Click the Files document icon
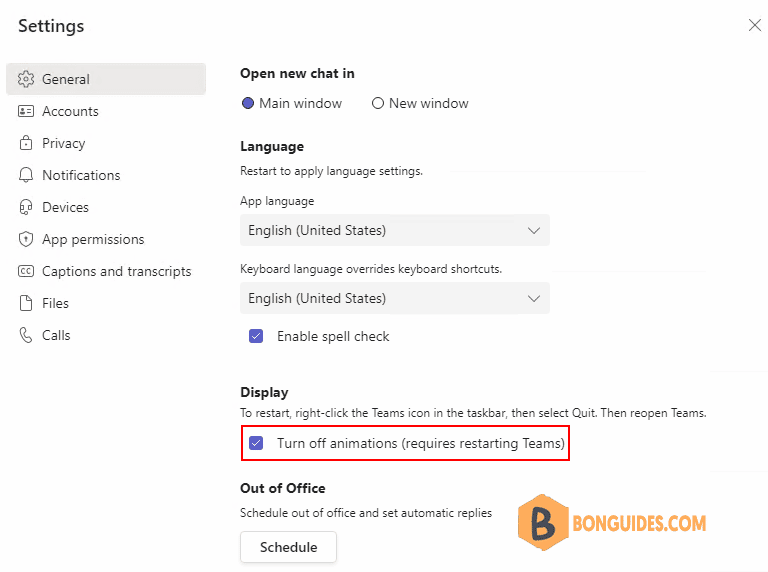 coord(26,303)
